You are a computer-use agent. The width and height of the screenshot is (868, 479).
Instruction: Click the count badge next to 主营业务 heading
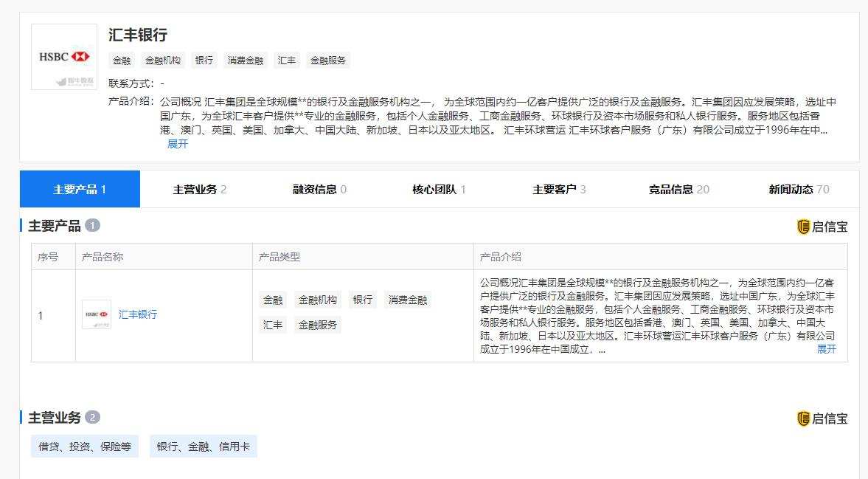92,417
